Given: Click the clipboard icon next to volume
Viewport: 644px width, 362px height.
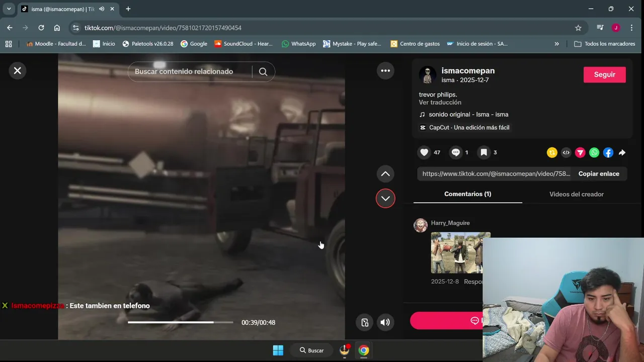Looking at the screenshot, I should (365, 322).
